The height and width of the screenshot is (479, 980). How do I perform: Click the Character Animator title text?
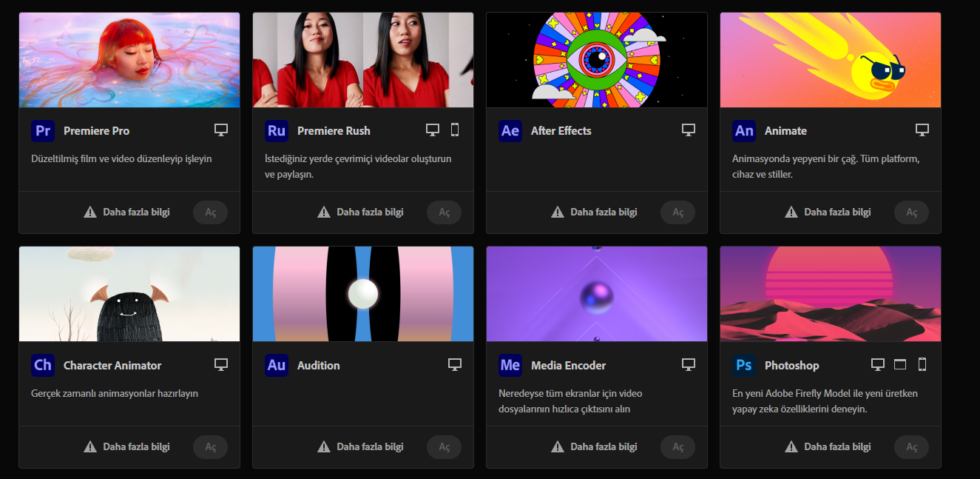coord(112,365)
